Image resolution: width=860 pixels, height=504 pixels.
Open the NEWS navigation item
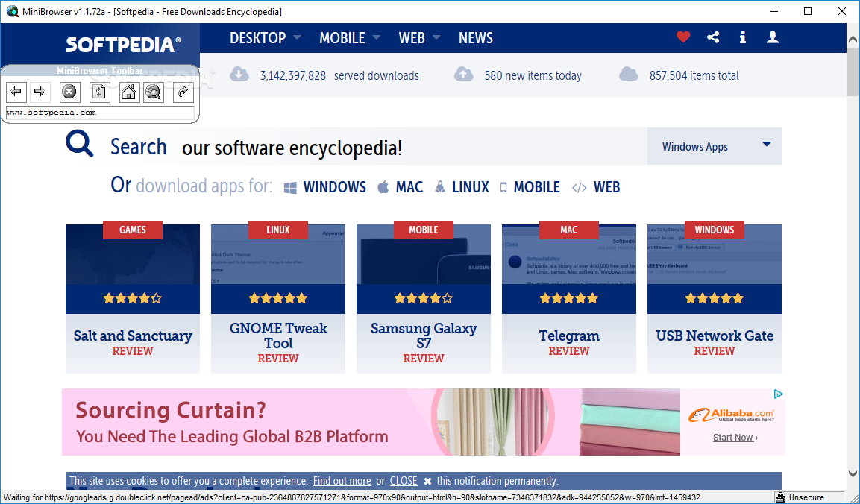(x=476, y=38)
